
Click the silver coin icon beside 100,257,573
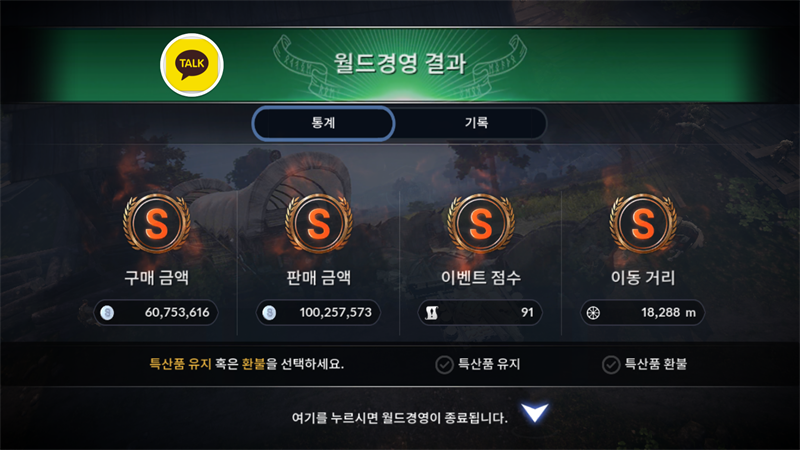click(269, 313)
